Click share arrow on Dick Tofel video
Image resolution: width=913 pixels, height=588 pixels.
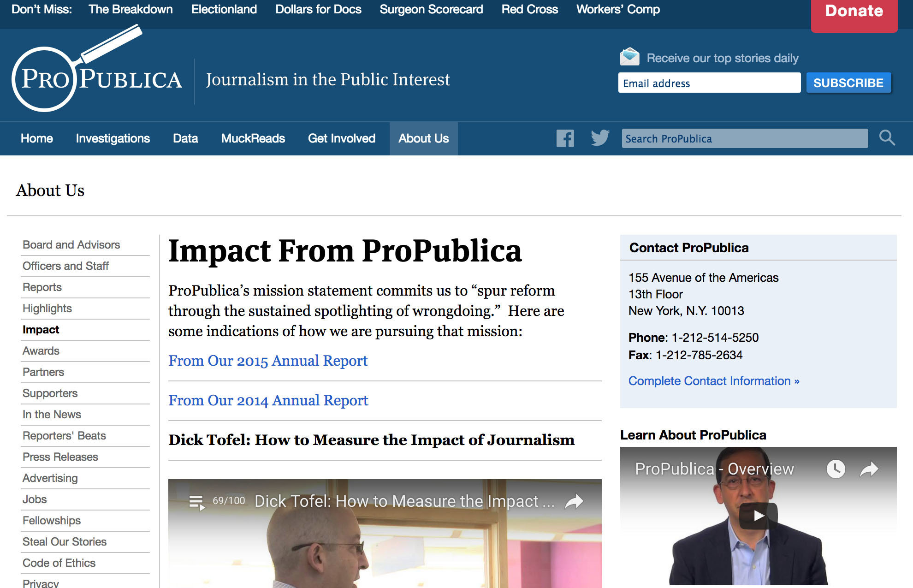point(574,501)
